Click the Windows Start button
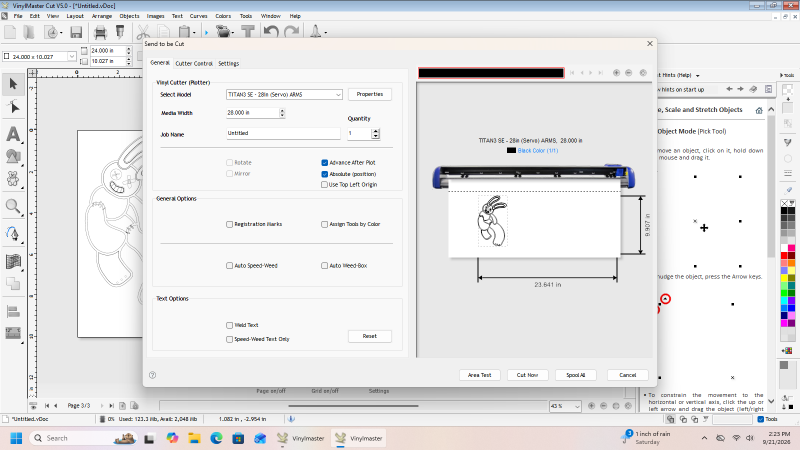The width and height of the screenshot is (800, 450). (x=16, y=438)
